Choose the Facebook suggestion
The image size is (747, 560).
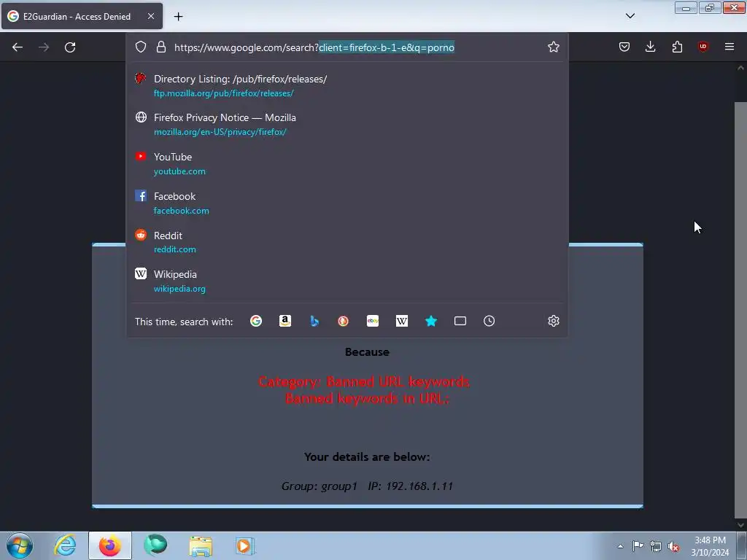click(347, 203)
